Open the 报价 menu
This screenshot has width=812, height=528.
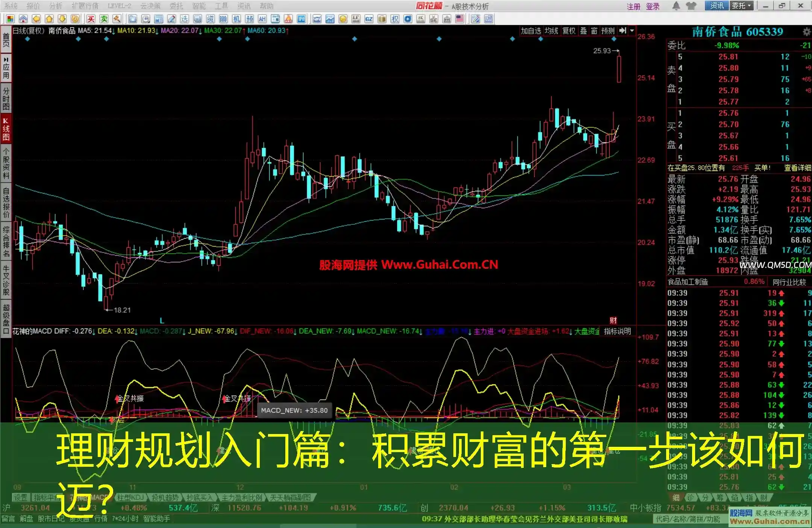click(x=33, y=6)
